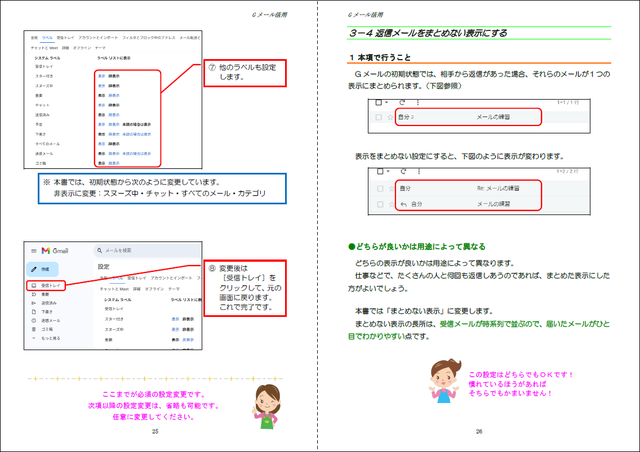Click the reply arrow icon beside 自分
640x452 pixels.
point(404,204)
